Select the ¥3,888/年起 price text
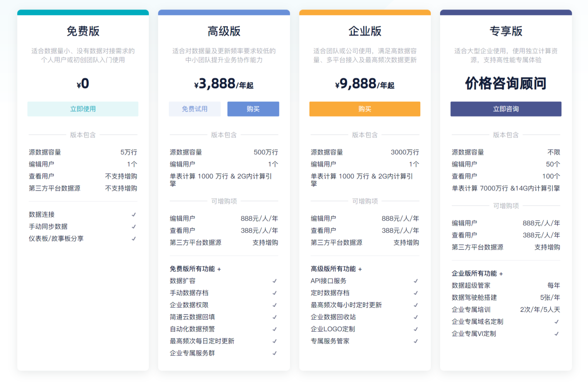 pos(224,84)
